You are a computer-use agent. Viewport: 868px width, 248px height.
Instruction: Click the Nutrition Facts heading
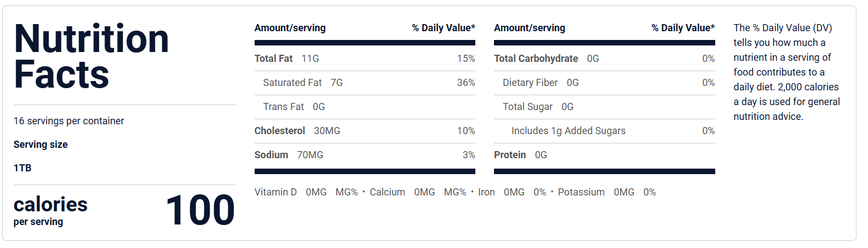coord(91,56)
